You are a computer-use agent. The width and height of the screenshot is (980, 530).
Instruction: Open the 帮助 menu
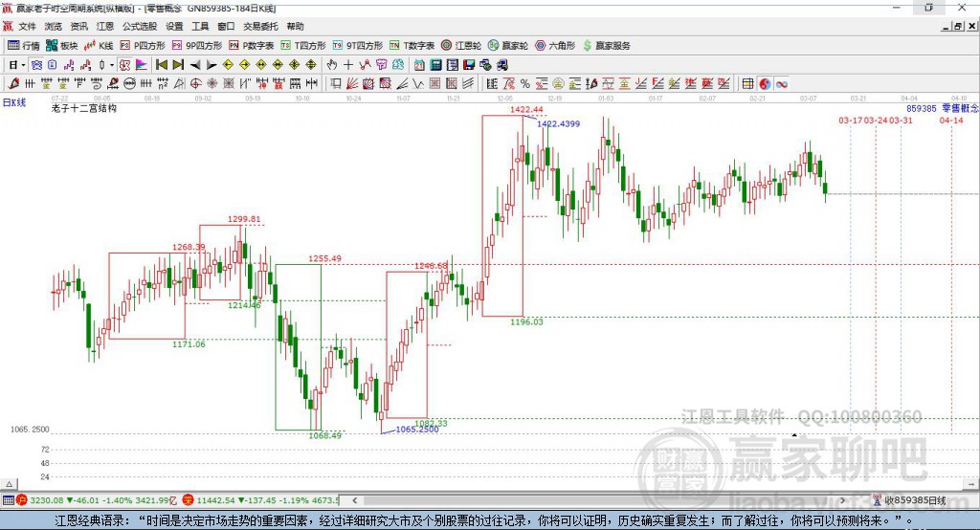coord(295,26)
